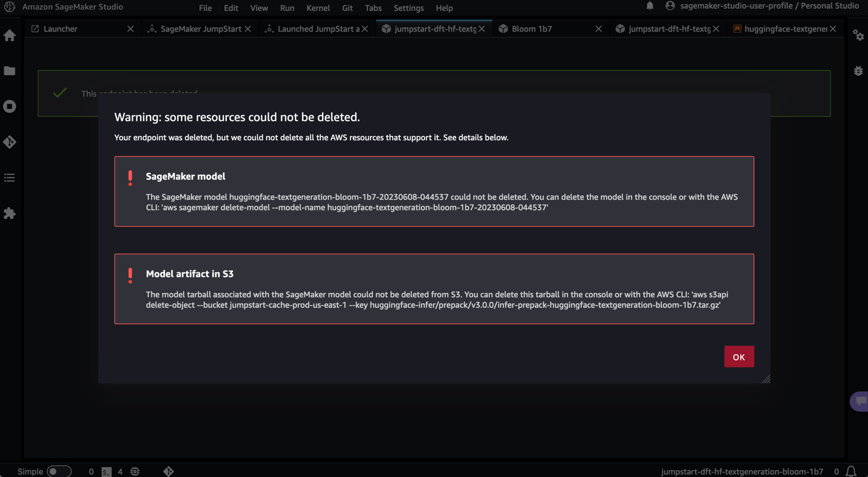Open the Kernel menu
This screenshot has height=477, width=868.
318,8
